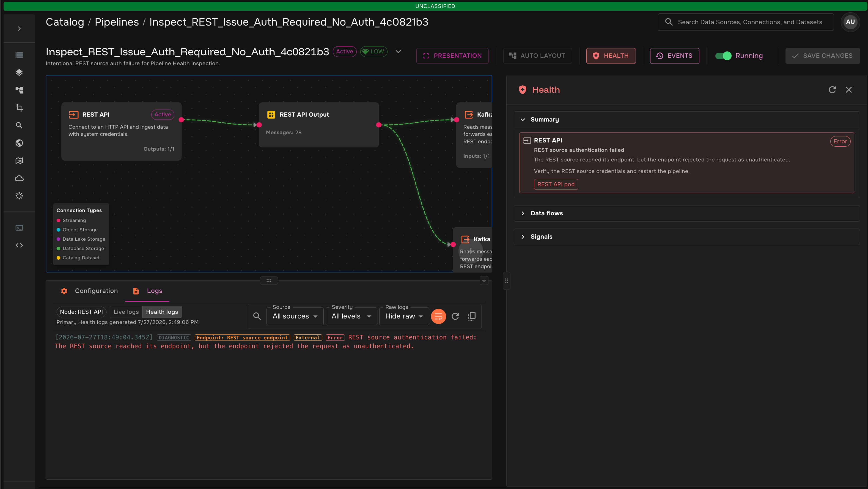Close the Health panel
868x489 pixels.
[849, 90]
